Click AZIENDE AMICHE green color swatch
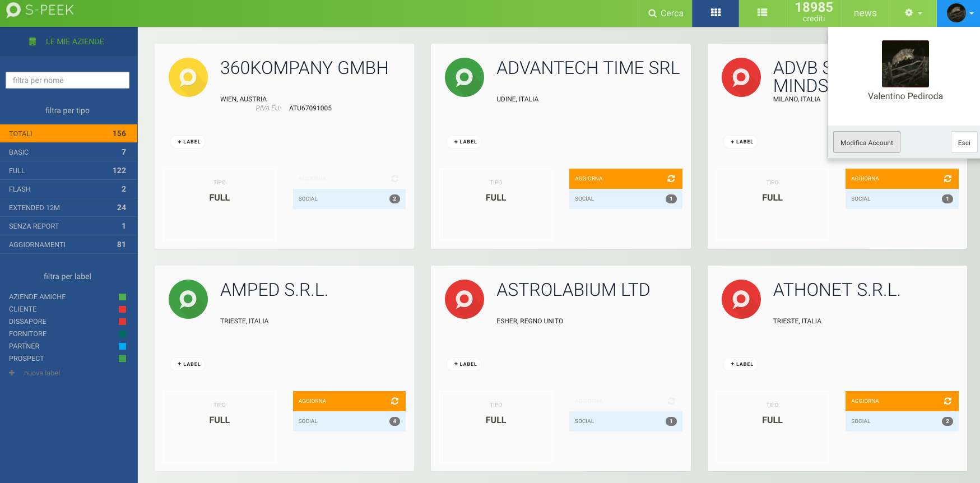Image resolution: width=980 pixels, height=483 pixels. [x=122, y=297]
